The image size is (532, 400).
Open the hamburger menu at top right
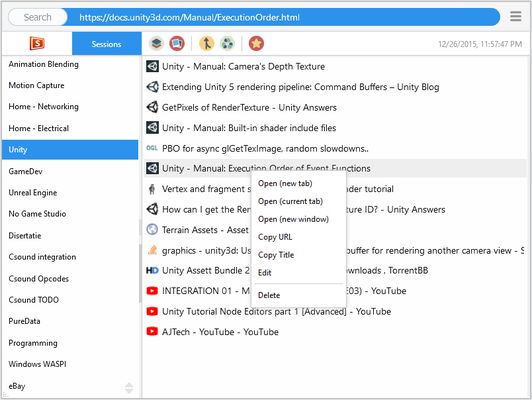pyautogui.click(x=515, y=16)
